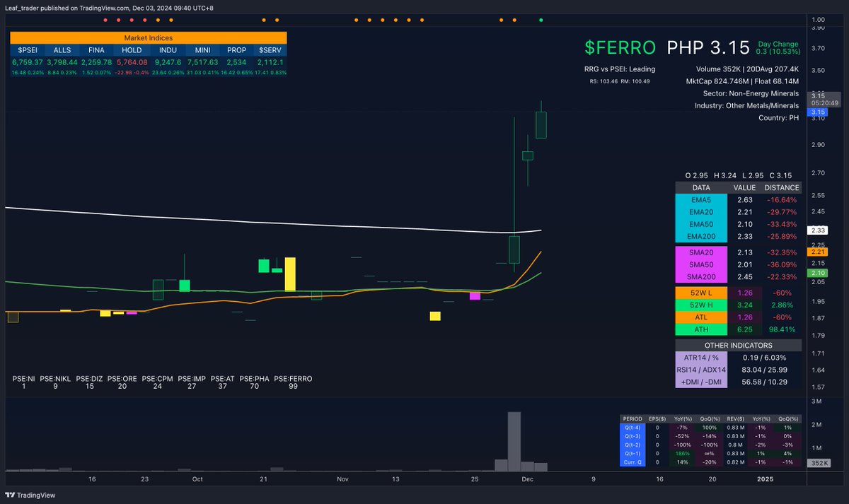
Task: Click the blue 3.15 price label on axis
Action: click(819, 112)
